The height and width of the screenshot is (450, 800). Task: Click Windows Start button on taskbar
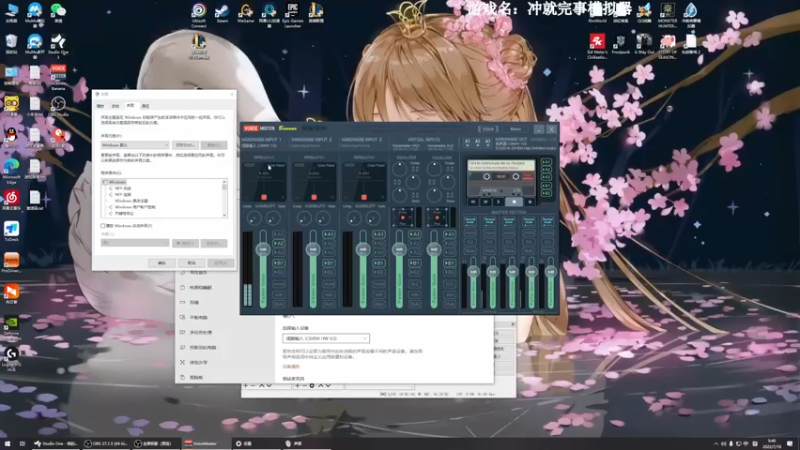[7, 444]
